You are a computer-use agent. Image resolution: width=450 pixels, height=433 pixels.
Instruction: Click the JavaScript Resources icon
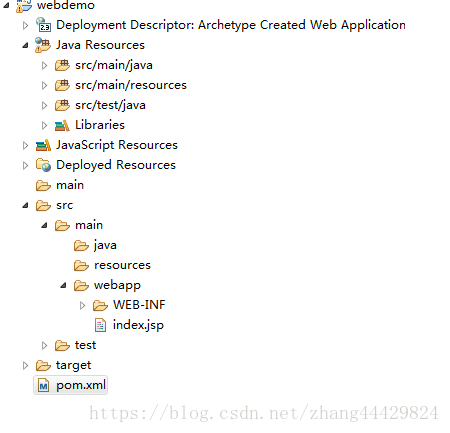(x=43, y=145)
